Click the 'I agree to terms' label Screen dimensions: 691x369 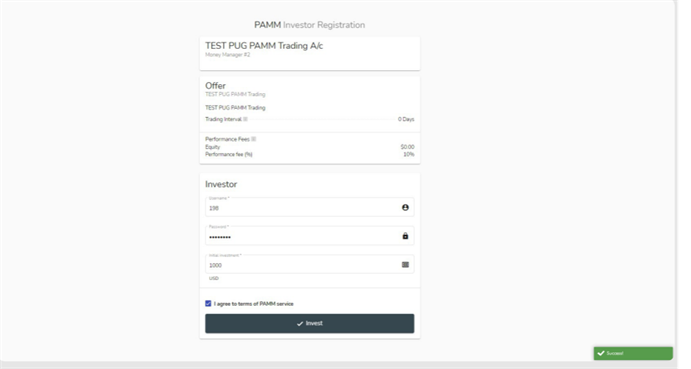pyautogui.click(x=253, y=304)
